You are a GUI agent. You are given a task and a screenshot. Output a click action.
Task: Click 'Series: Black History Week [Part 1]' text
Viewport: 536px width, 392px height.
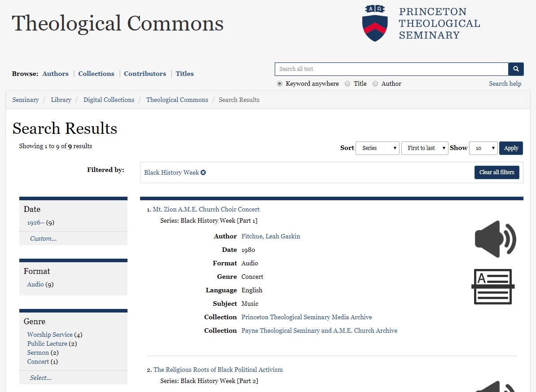209,220
